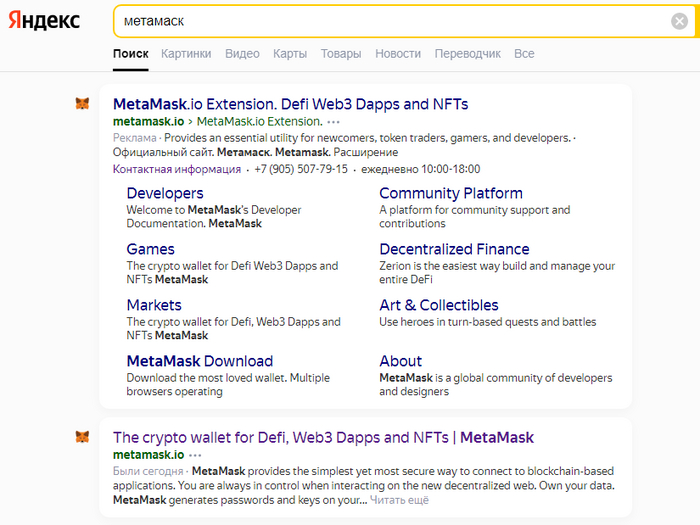Open Контактная информация link

point(177,169)
